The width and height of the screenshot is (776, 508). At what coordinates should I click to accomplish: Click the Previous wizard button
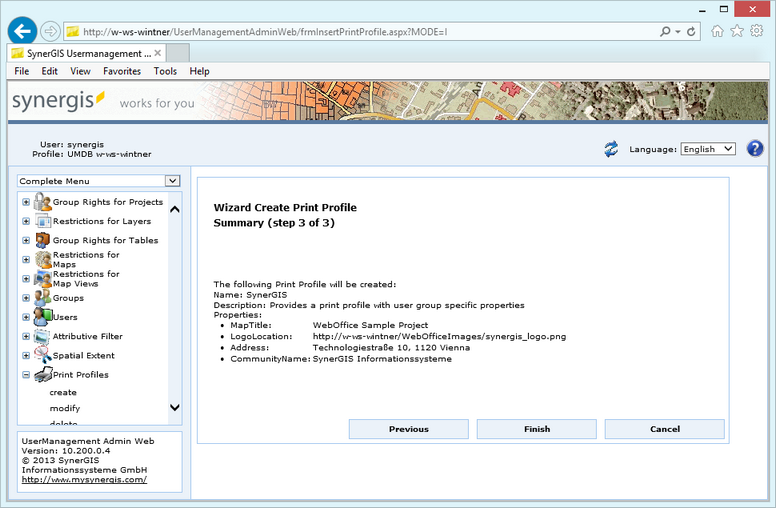coord(408,429)
